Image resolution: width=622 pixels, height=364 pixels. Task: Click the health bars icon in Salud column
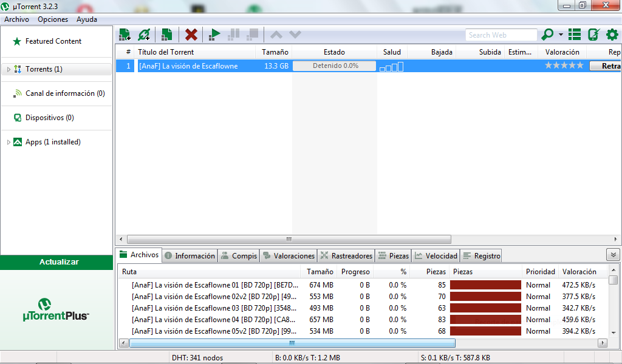point(392,67)
